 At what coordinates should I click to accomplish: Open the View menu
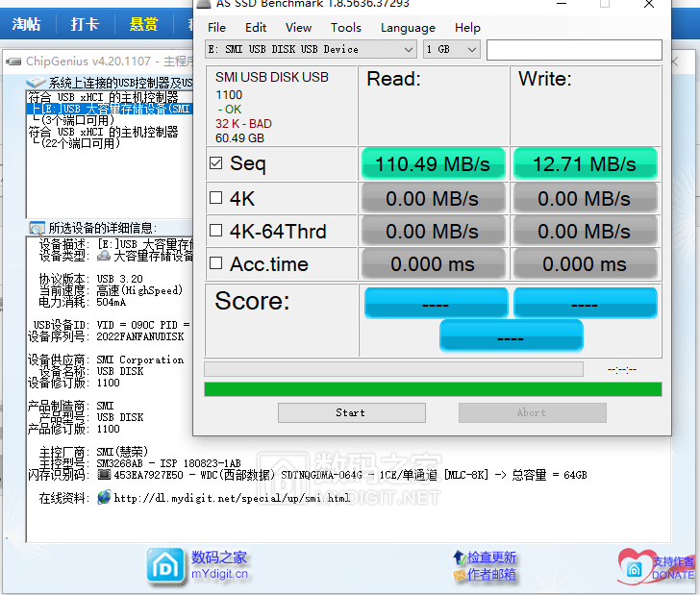point(298,28)
